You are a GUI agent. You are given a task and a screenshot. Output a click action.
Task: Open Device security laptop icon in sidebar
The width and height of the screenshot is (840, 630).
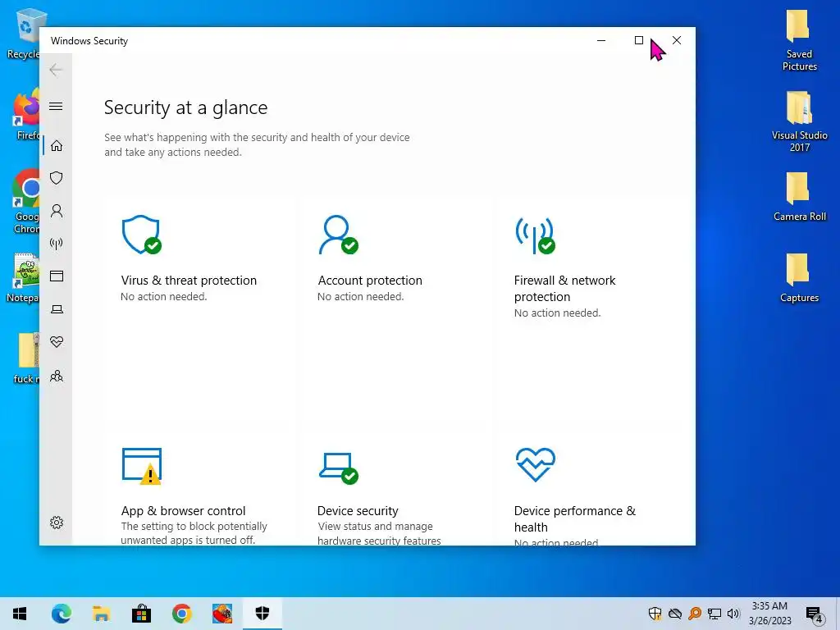57,309
